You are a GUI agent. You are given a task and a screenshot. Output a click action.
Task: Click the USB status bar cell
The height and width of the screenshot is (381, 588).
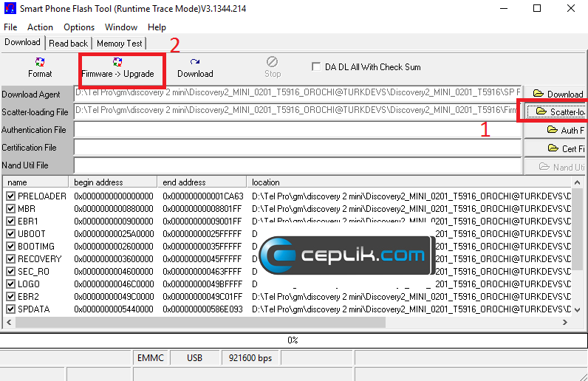194,358
